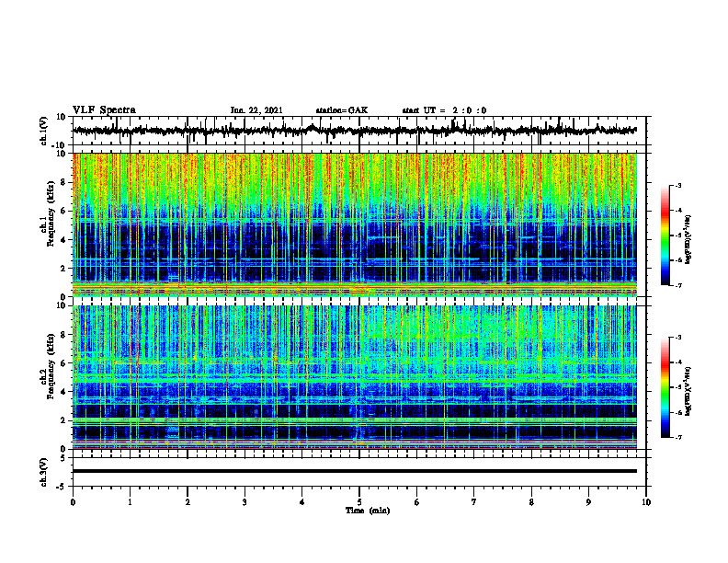Click the "start UT = 2 : 0 : 0" text
The height and width of the screenshot is (563, 728).
444,110
